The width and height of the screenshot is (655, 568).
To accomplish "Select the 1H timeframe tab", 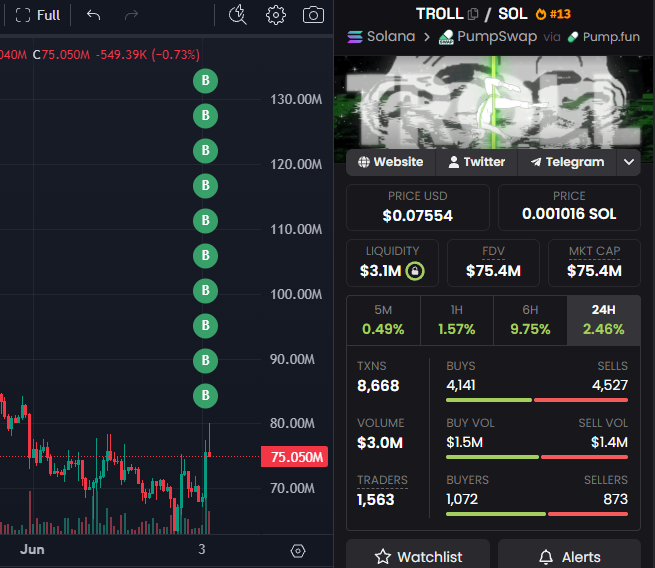I will [457, 320].
